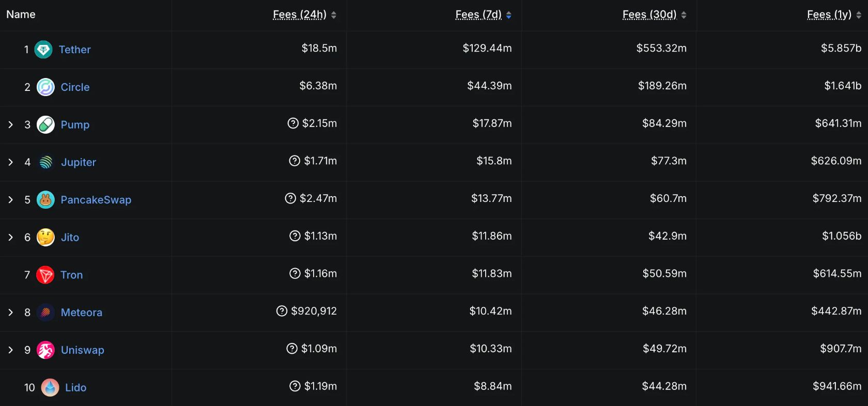Expand the Jupiter row details
The width and height of the screenshot is (868, 406).
pyautogui.click(x=10, y=162)
